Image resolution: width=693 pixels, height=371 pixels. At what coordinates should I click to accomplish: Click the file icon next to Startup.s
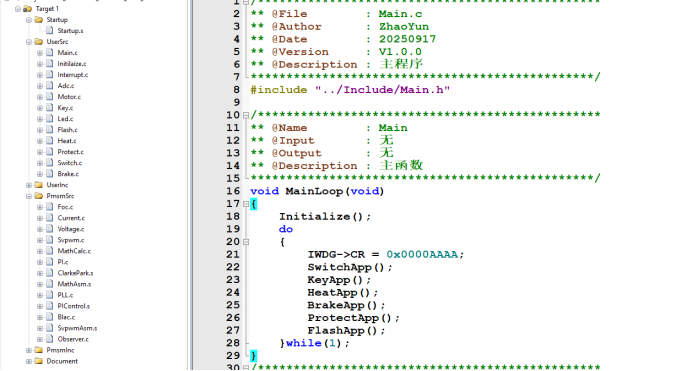pyautogui.click(x=50, y=31)
